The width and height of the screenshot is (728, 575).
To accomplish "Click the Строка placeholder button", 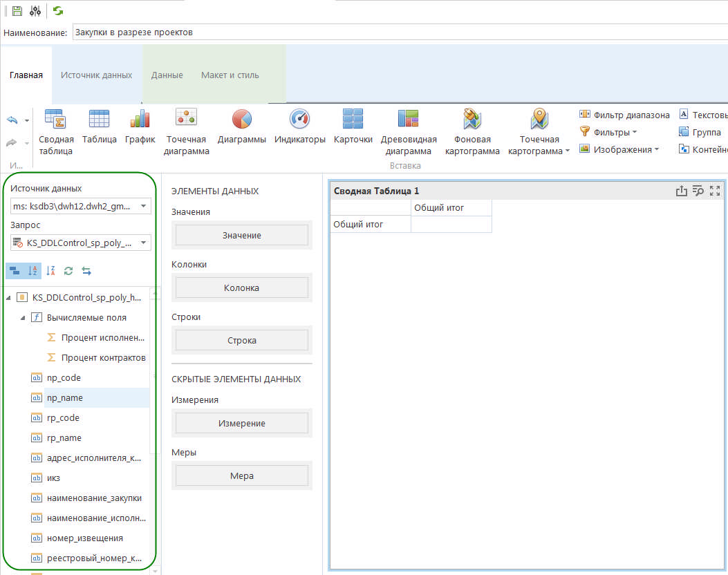I will [241, 341].
